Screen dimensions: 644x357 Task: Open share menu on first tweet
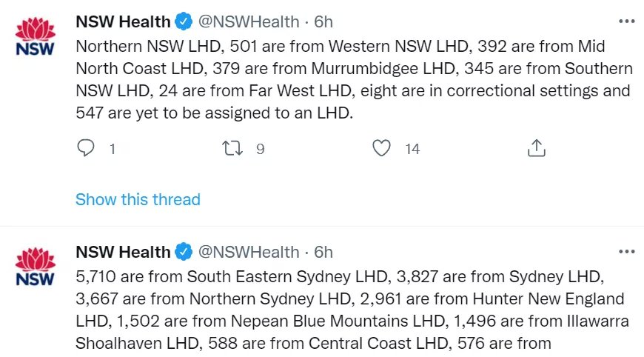[537, 148]
